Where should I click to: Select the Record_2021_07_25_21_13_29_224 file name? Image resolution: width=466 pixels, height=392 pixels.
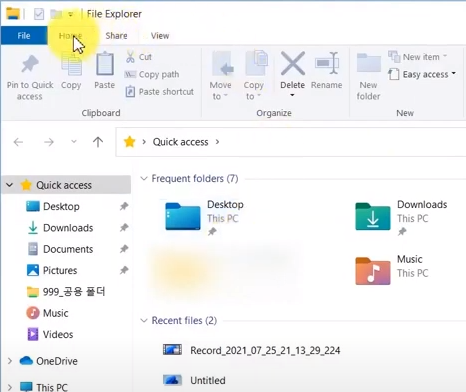265,350
